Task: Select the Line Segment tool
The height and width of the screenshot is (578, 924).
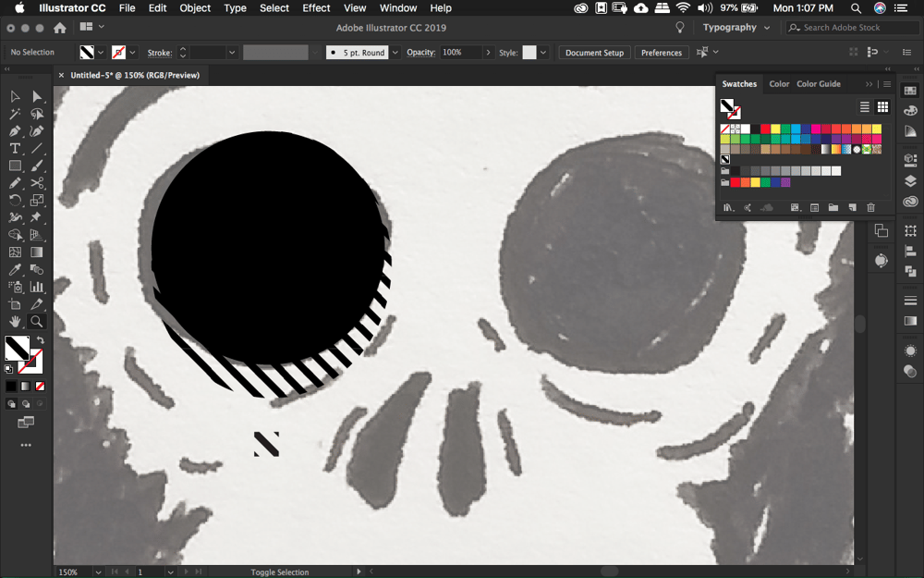Action: pos(37,148)
